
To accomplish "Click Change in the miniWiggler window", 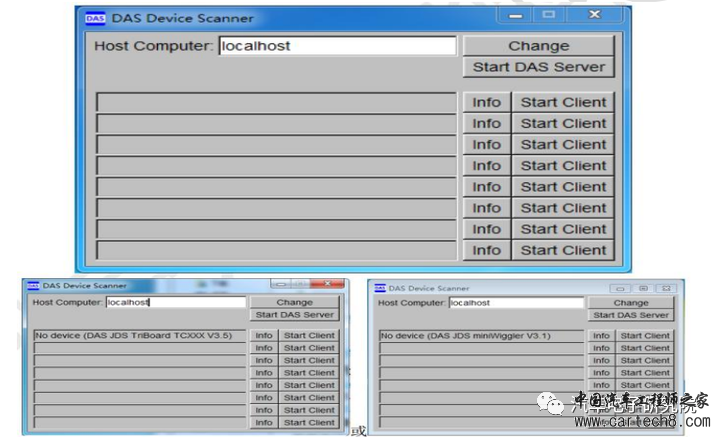I will (x=631, y=303).
